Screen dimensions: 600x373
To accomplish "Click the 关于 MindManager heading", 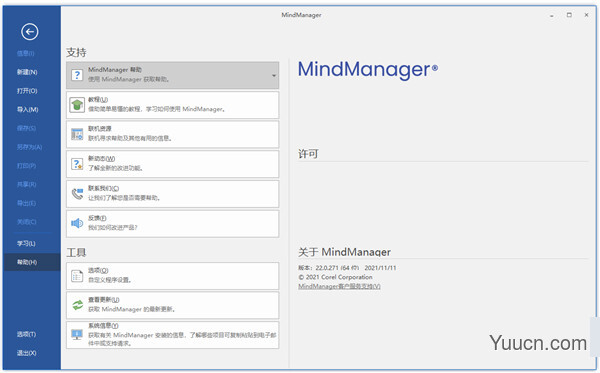I will (344, 252).
